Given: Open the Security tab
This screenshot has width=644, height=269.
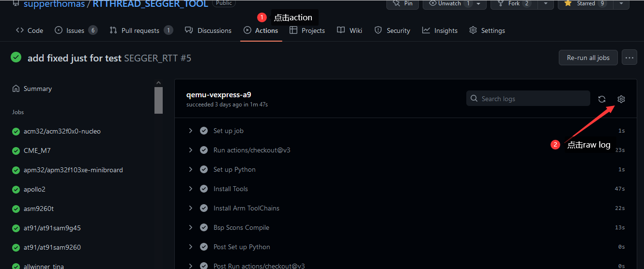Looking at the screenshot, I should click(x=392, y=30).
